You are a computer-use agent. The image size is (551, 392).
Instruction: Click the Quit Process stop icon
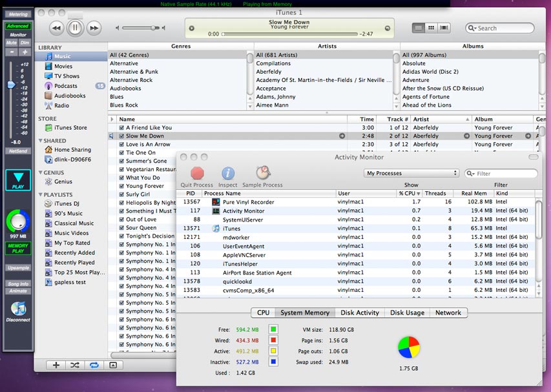pos(197,173)
